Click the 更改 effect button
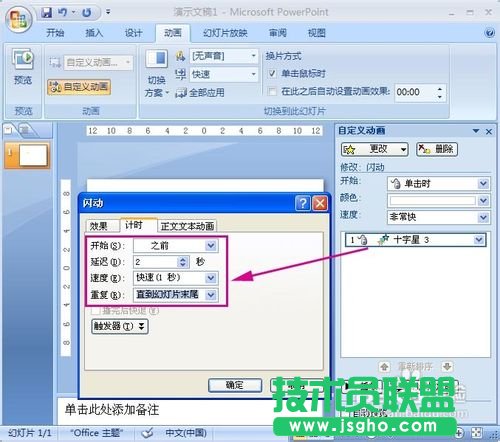 374,149
